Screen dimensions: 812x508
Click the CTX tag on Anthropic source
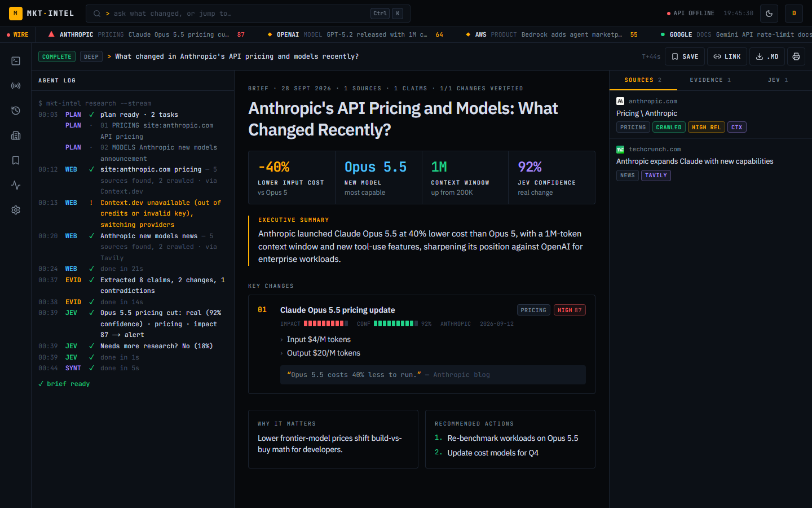(737, 128)
